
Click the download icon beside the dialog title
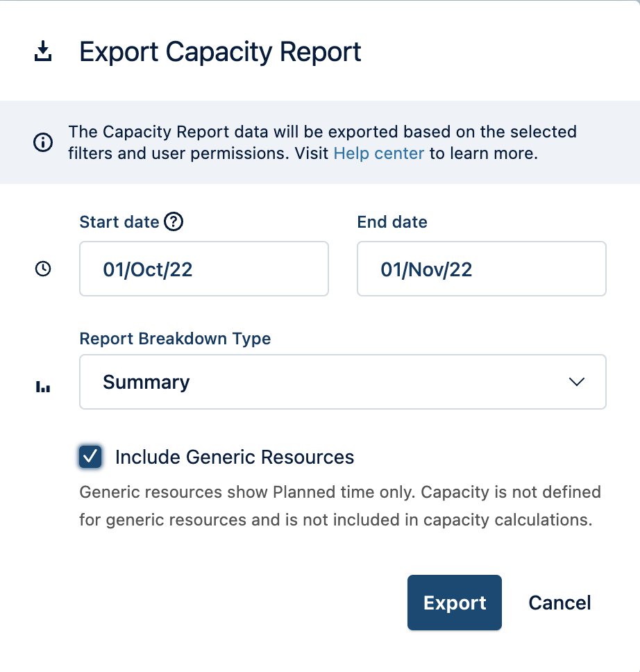(44, 51)
